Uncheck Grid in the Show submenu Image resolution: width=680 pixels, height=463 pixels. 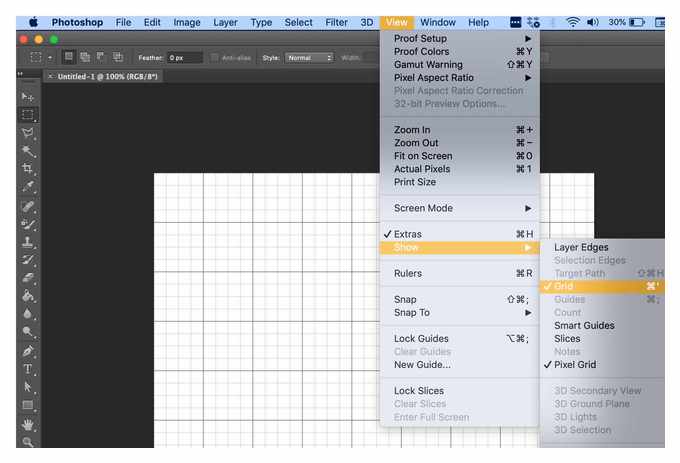[x=602, y=286]
